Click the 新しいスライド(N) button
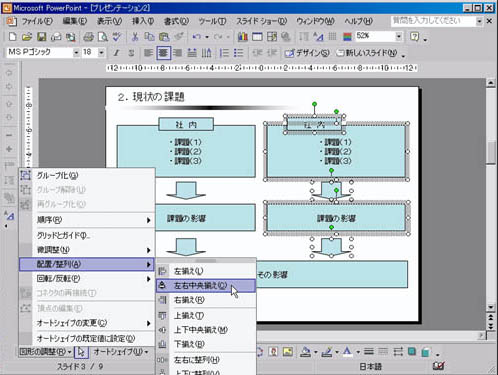498x375 pixels. tap(367, 53)
